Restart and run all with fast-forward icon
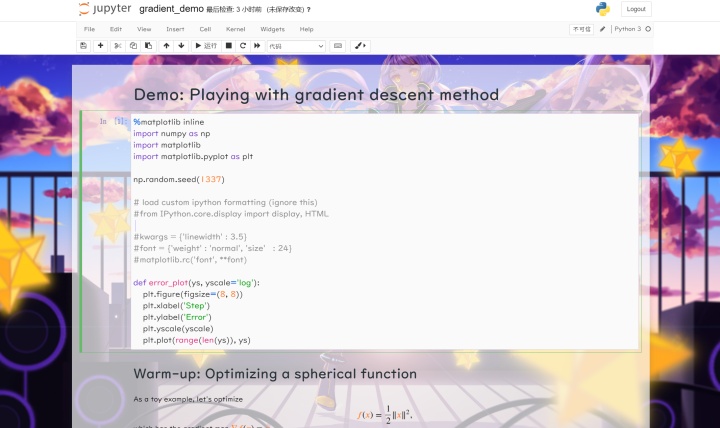Screen dimensions: 720x428 click(x=257, y=46)
